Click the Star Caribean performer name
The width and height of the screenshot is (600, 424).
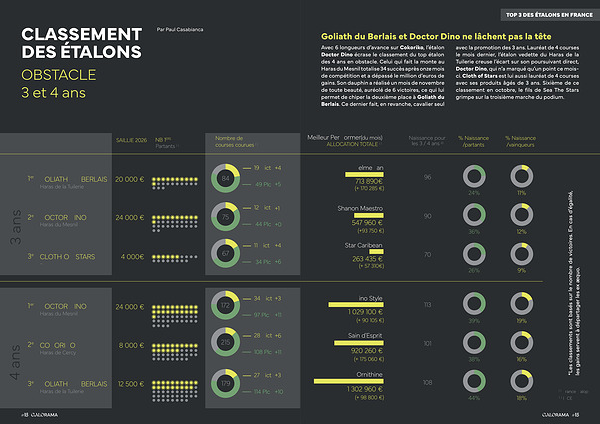364,245
